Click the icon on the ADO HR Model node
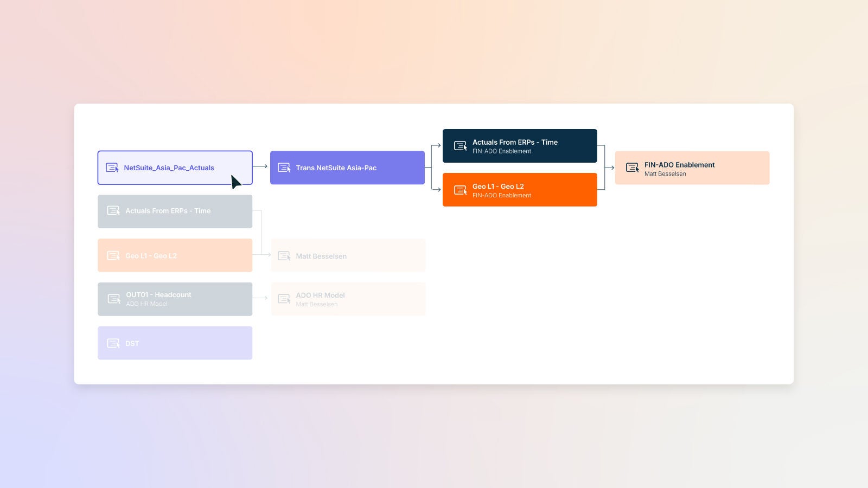The image size is (868, 488). 284,298
